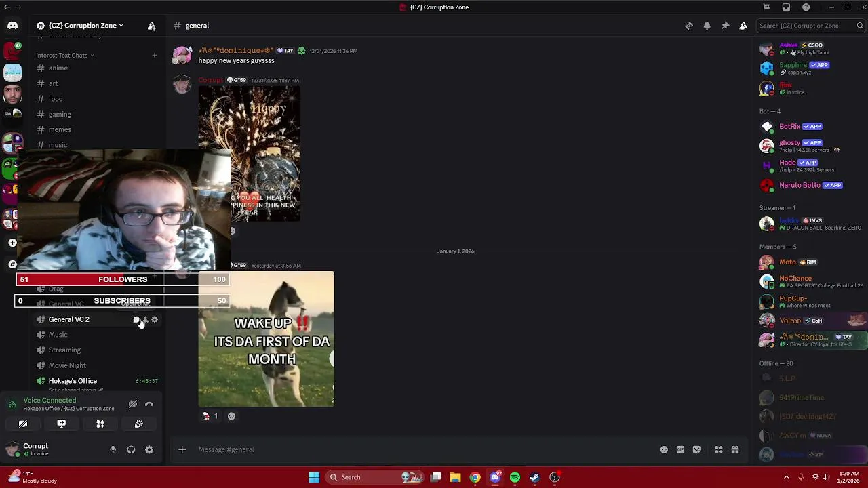Open sticker picker in message bar
This screenshot has height=488, width=868.
(x=696, y=449)
